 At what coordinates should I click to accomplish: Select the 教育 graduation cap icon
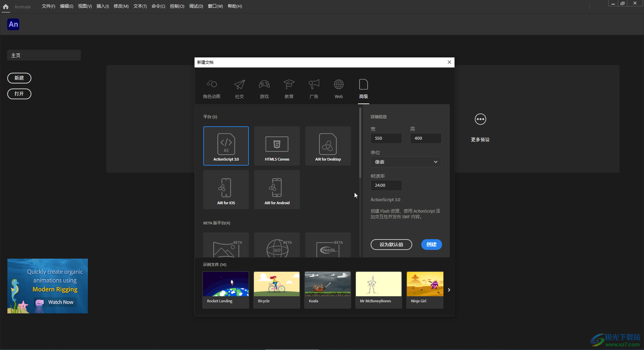click(289, 84)
